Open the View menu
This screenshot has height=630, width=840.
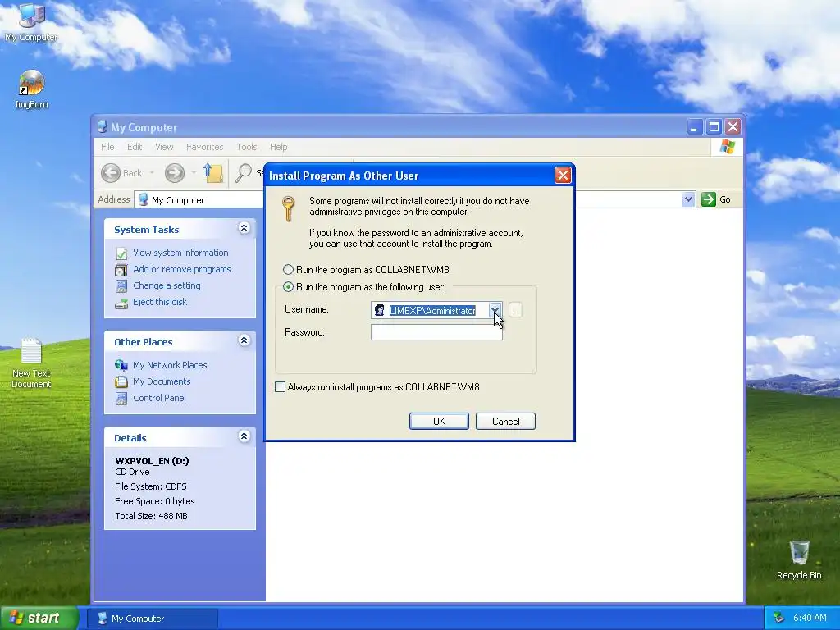[x=164, y=147]
